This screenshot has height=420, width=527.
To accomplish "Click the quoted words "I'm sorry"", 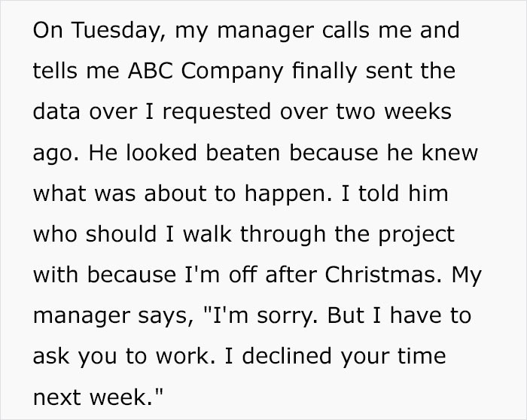I will 260,317.
